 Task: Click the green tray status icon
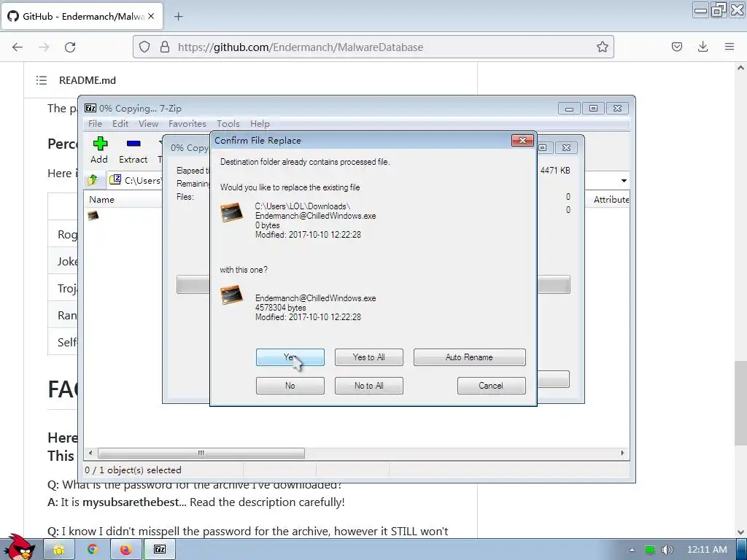[x=649, y=550]
